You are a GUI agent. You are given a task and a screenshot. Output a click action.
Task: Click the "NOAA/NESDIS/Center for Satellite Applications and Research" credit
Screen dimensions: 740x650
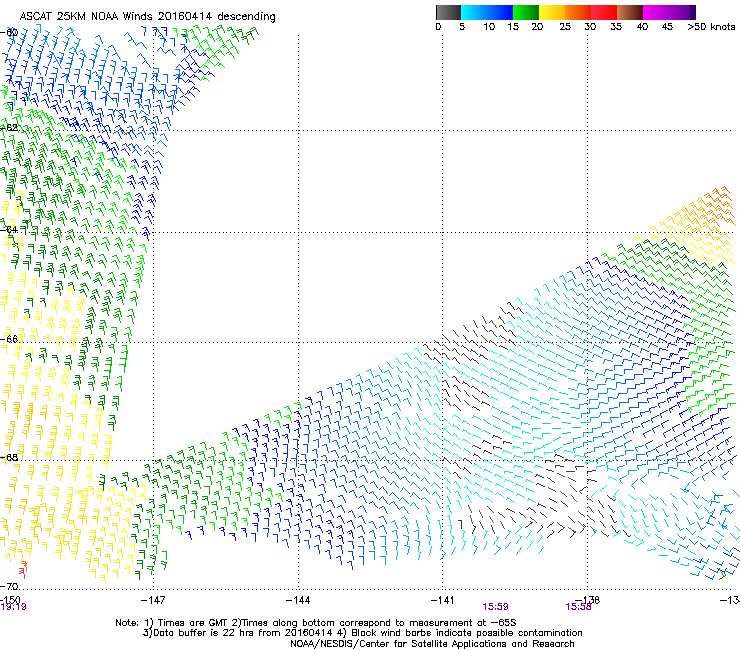[432, 644]
